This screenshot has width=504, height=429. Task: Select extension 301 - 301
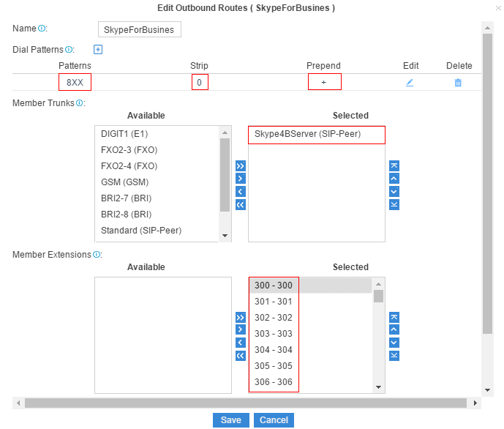[310, 302]
